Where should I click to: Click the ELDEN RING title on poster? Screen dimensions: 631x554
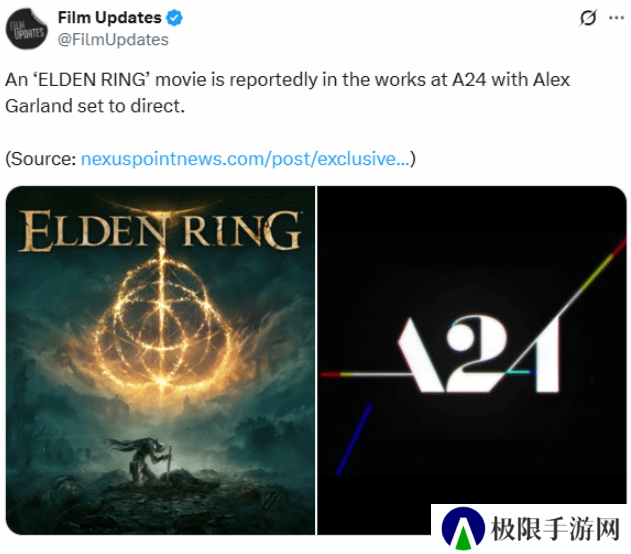[160, 230]
